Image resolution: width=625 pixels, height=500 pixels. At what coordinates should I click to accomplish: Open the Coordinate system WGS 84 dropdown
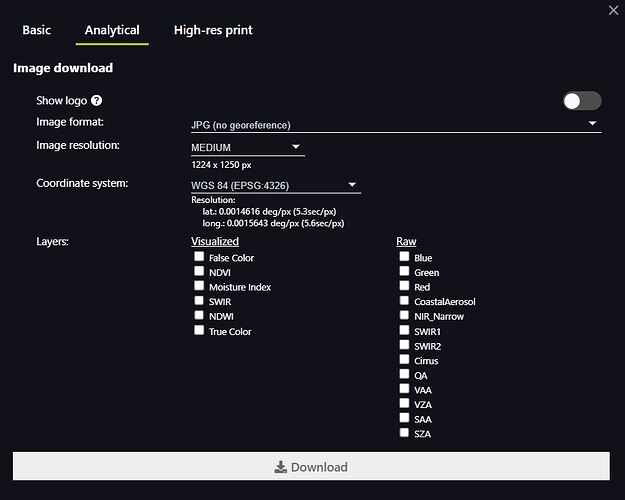[276, 185]
